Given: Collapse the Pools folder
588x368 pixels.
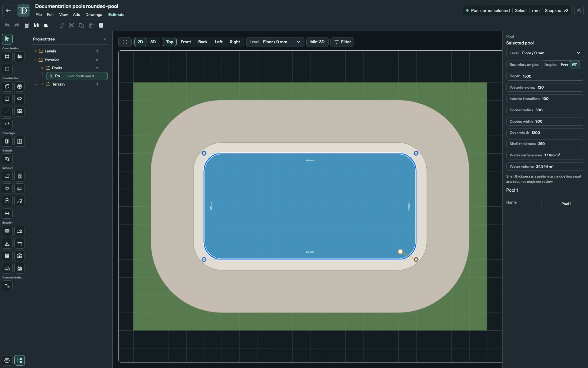Looking at the screenshot, I should click(43, 68).
